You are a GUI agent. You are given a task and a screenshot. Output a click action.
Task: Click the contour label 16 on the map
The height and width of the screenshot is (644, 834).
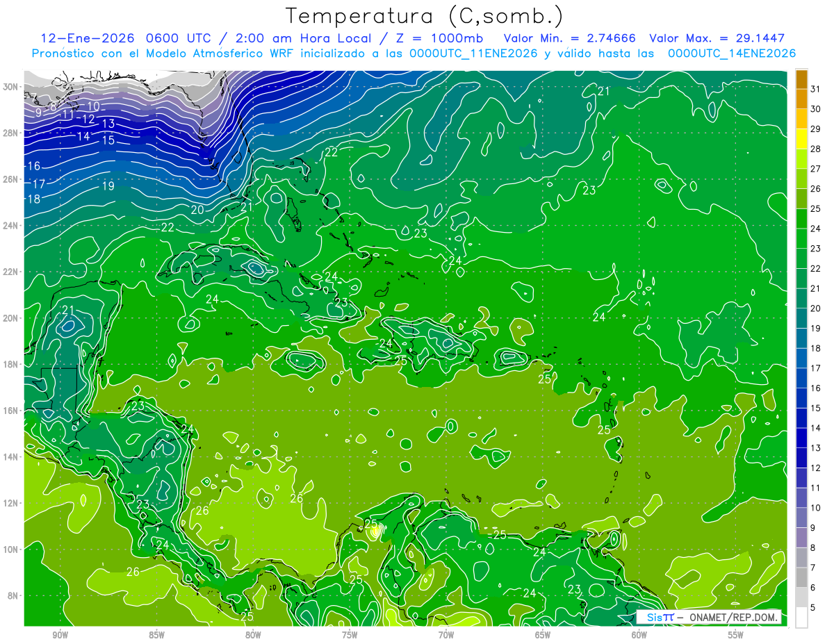[x=34, y=167]
